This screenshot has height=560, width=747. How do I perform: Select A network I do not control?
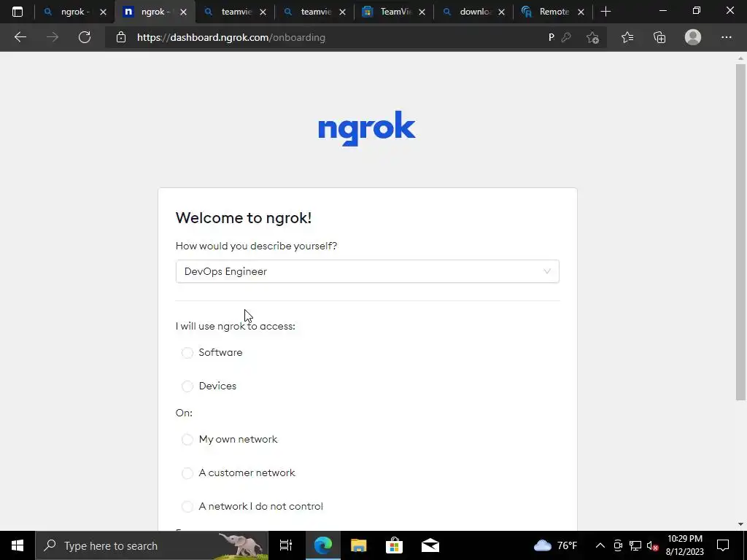187,506
